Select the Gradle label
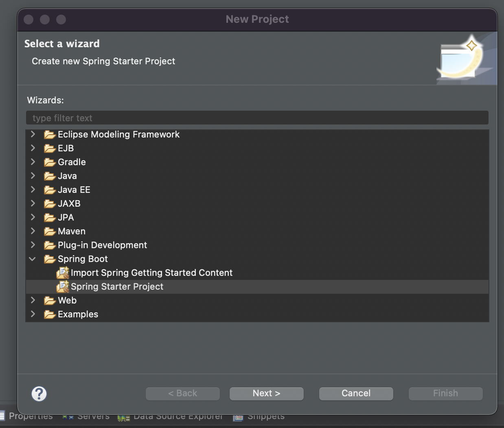Image resolution: width=504 pixels, height=428 pixels. pos(72,162)
